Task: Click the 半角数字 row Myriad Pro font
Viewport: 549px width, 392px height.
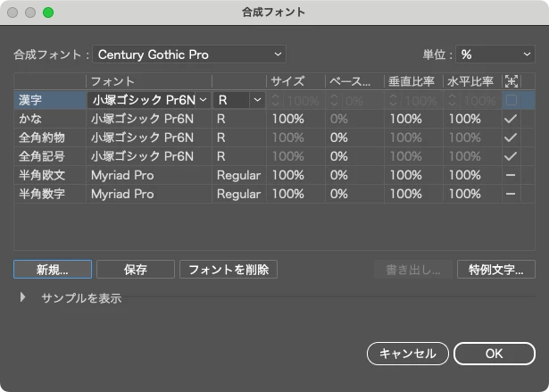Action: coord(122,194)
